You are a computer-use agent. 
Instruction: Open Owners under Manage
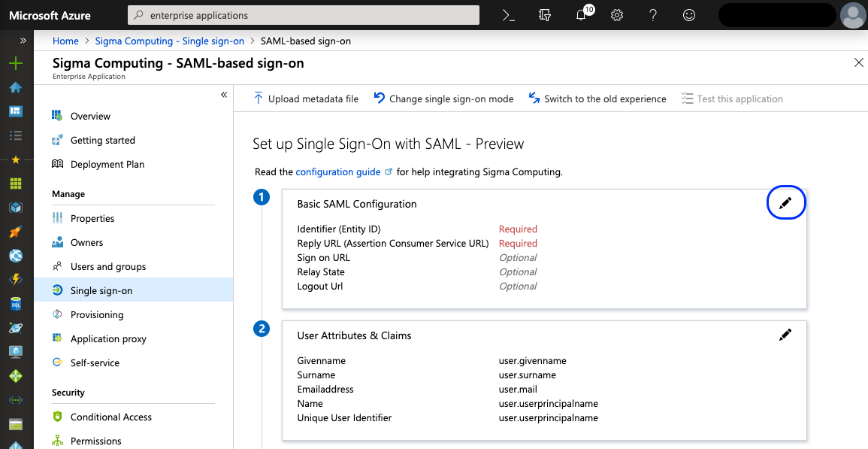click(134, 242)
